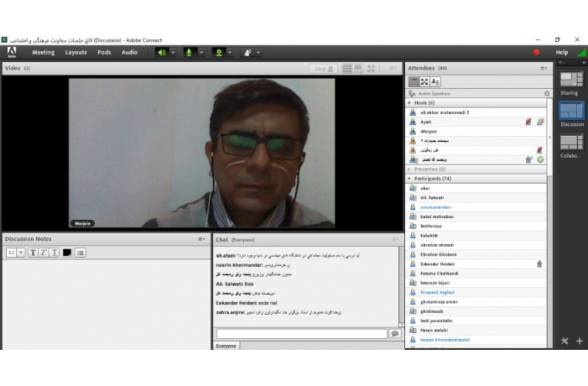Screen dimensions: 588x386
Task: Select participant batol mehraban
Action: point(476,216)
